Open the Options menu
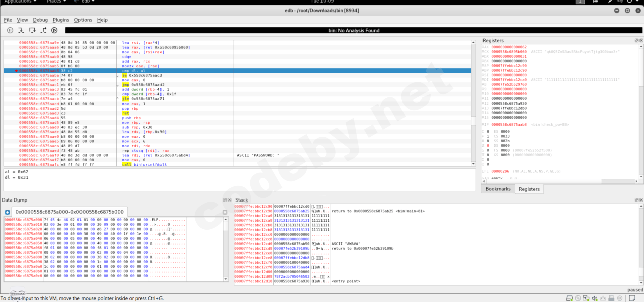The height and width of the screenshot is (302, 644). point(83,20)
